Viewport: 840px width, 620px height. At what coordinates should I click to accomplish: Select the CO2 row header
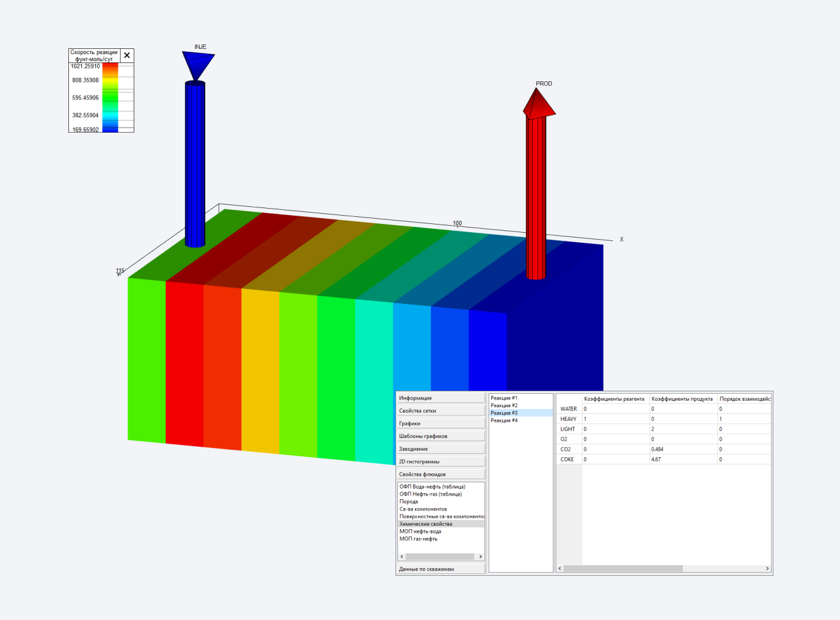569,449
